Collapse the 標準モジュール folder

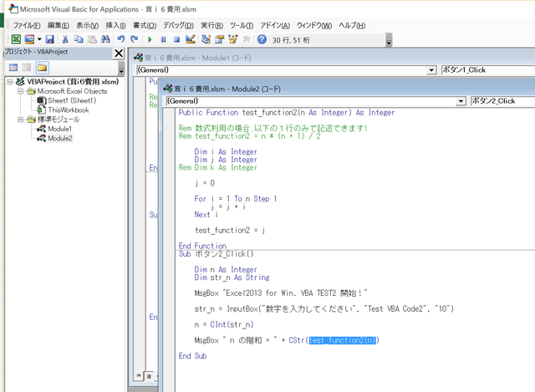pos(20,120)
